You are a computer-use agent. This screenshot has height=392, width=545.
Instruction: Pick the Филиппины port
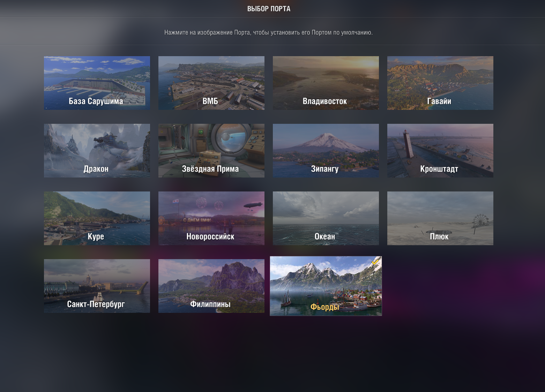(x=211, y=286)
